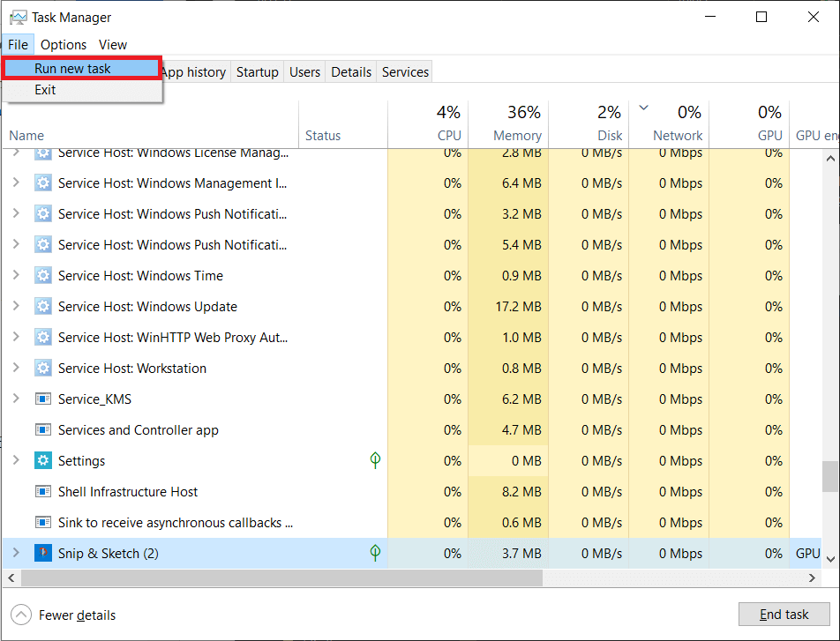Screen dimensions: 840x641
Task: Click the Service Host: Windows Update gear icon
Action: point(43,306)
